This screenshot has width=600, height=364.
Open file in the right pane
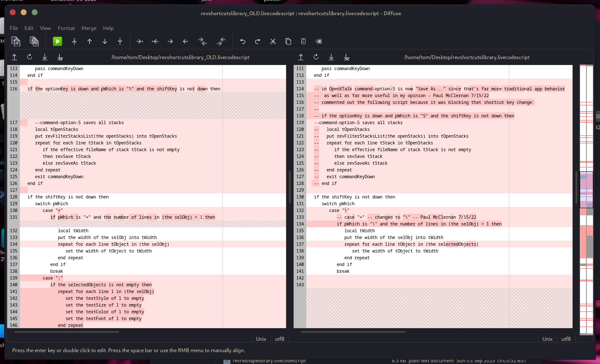click(301, 57)
